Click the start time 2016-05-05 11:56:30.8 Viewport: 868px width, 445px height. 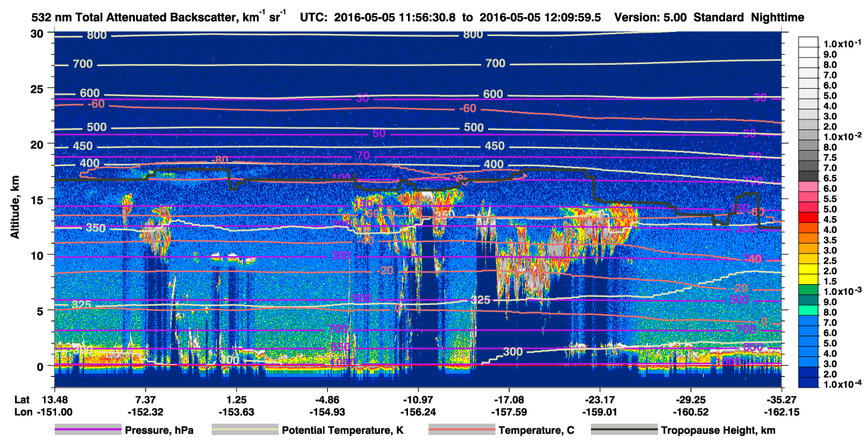(x=393, y=17)
